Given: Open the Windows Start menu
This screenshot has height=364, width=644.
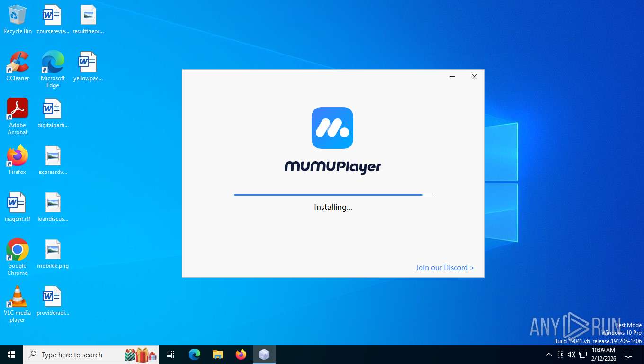Looking at the screenshot, I should coord(11,355).
